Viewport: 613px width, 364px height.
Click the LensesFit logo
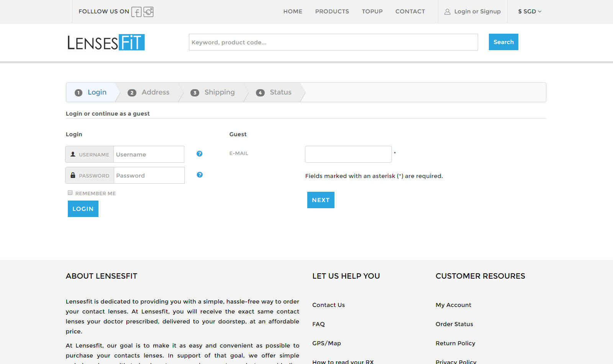(106, 42)
